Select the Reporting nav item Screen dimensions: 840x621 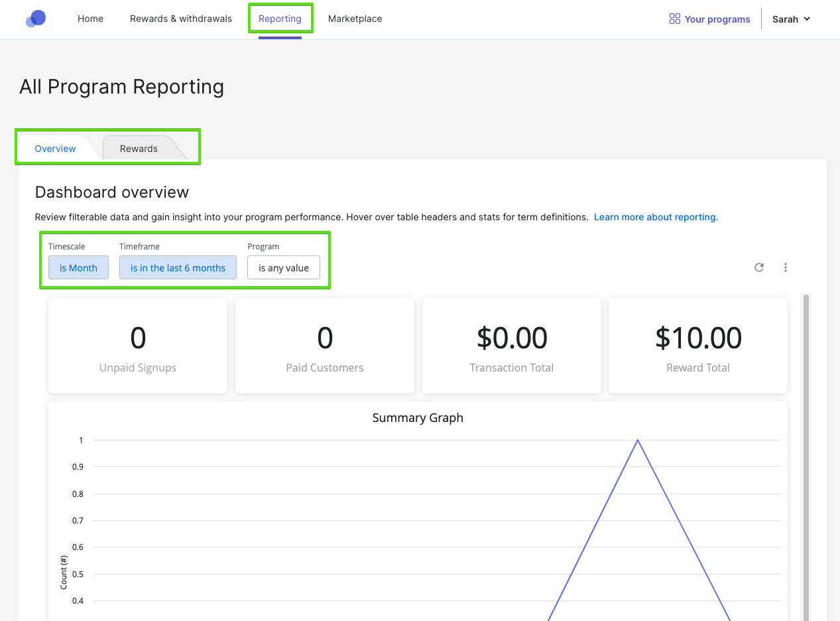280,19
